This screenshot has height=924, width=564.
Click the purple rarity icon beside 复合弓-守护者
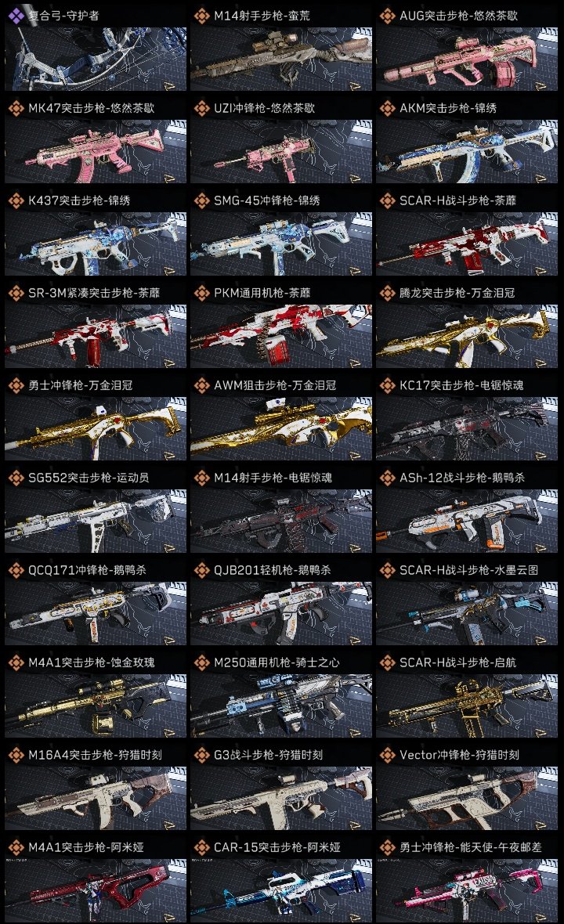(16, 16)
